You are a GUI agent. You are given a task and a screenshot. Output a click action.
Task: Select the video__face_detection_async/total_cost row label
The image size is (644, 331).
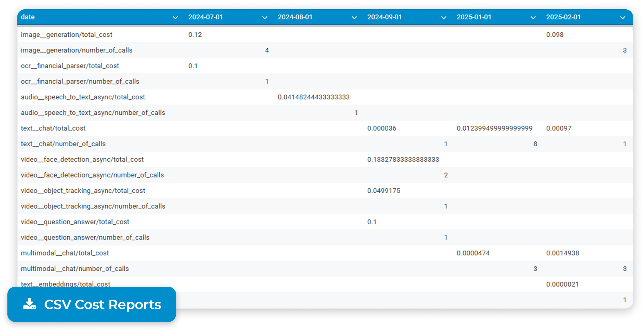pyautogui.click(x=82, y=159)
